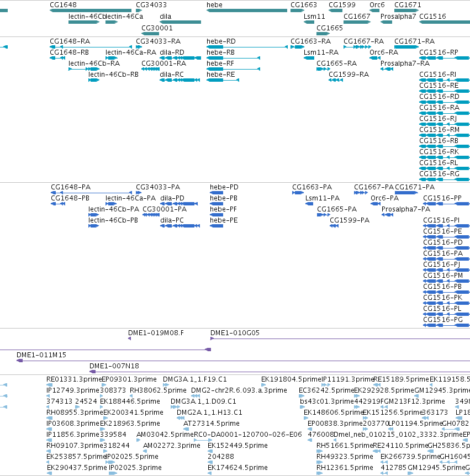Click the CG1667 gene label
The width and height of the screenshot is (470, 476).
(x=357, y=17)
